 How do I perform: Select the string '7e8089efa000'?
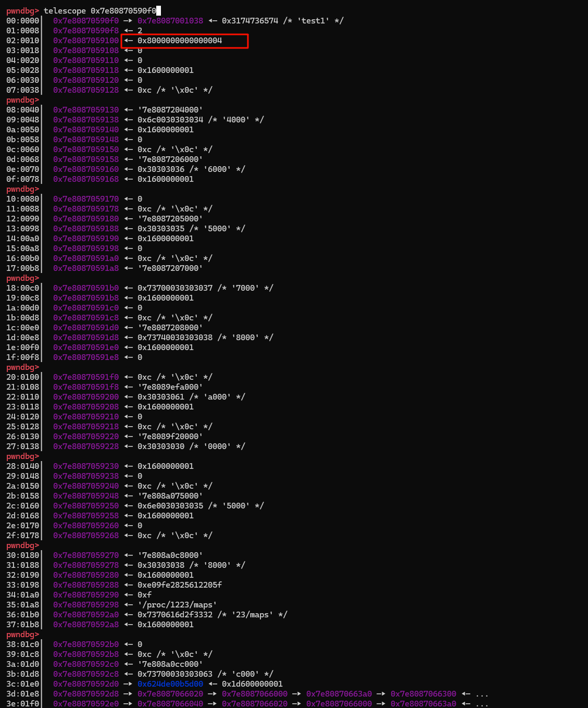pos(170,387)
